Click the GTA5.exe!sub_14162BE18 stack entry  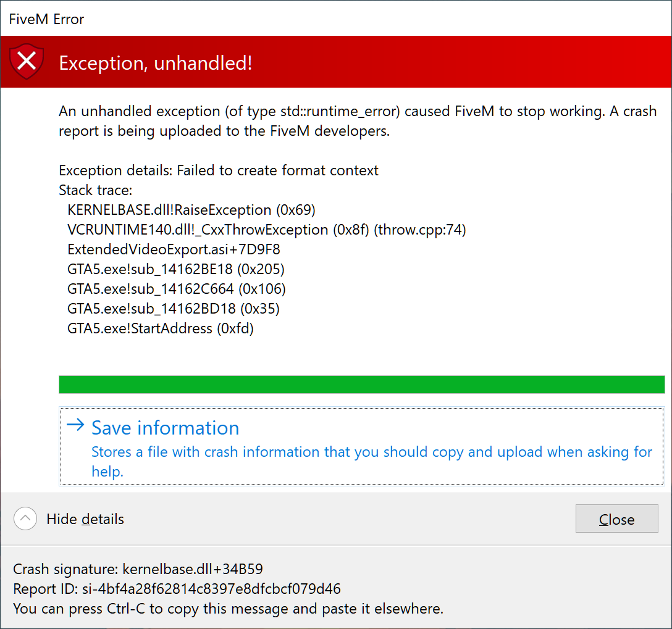point(176,269)
